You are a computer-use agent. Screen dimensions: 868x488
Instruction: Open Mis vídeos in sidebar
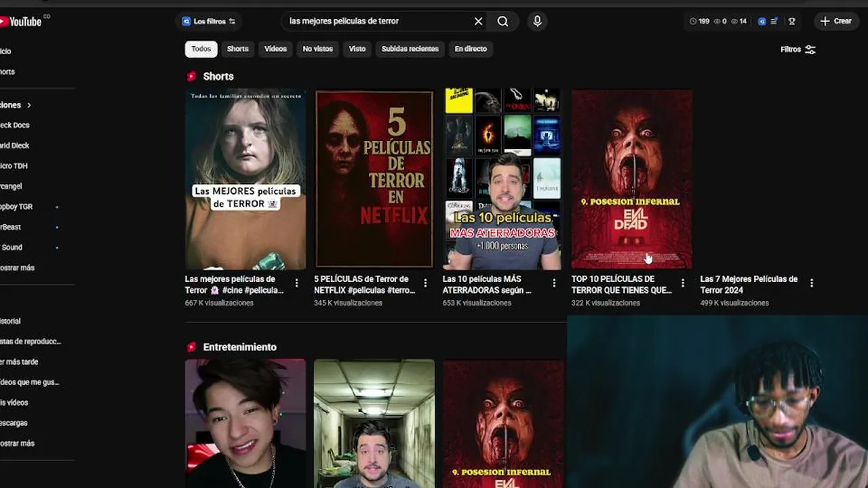pyautogui.click(x=14, y=403)
